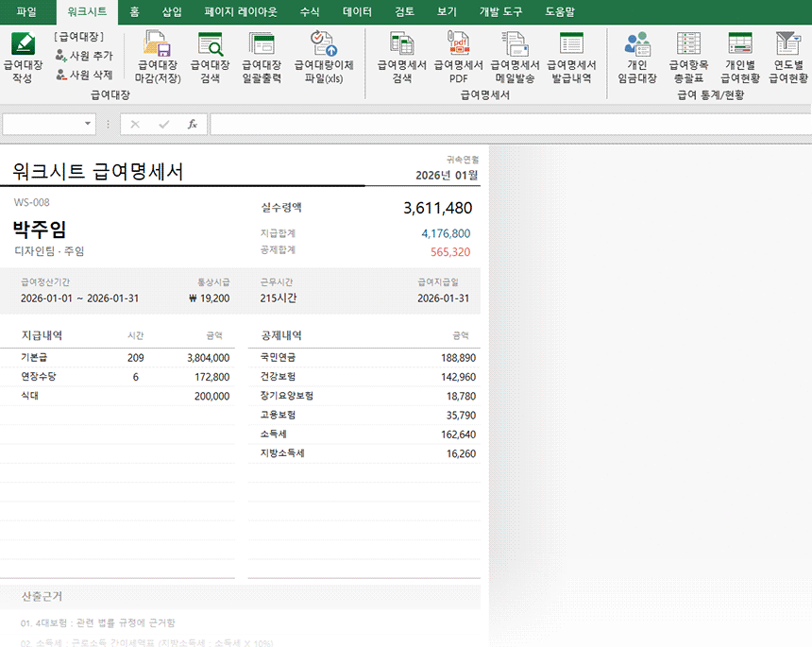Select the 실수령액 amount 3,611,480 cell

tap(437, 208)
